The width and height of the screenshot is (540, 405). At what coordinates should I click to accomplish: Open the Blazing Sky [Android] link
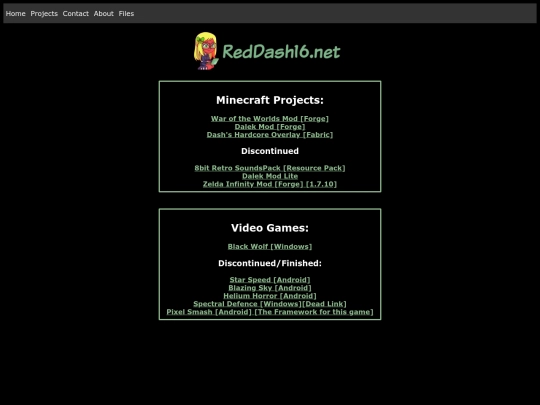pyautogui.click(x=270, y=288)
